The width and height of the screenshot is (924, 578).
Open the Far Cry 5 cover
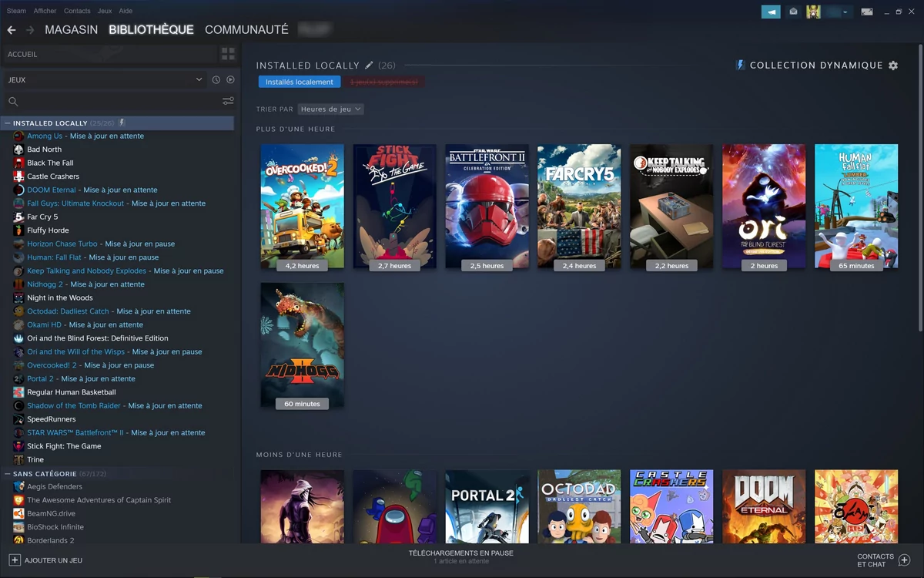click(x=579, y=207)
